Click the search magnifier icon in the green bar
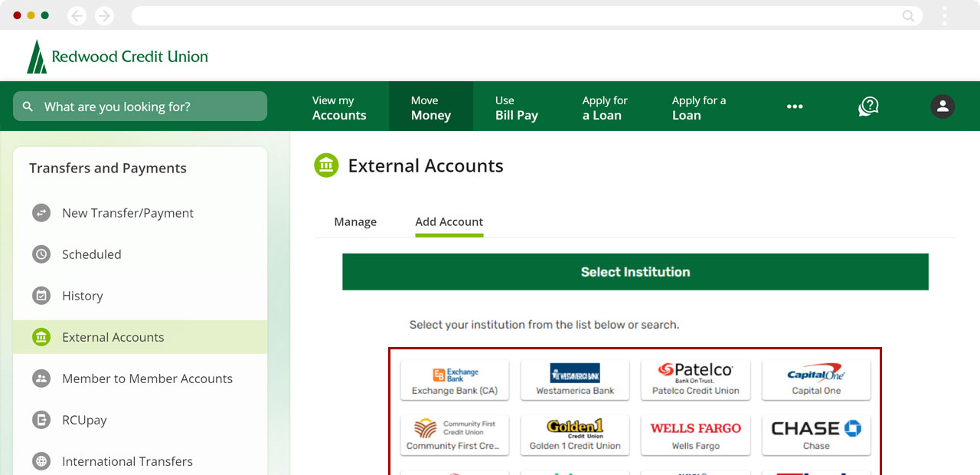This screenshot has width=980, height=475. (28, 106)
